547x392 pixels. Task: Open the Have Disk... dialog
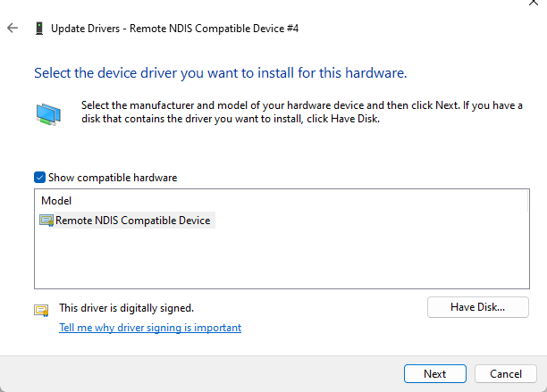478,308
